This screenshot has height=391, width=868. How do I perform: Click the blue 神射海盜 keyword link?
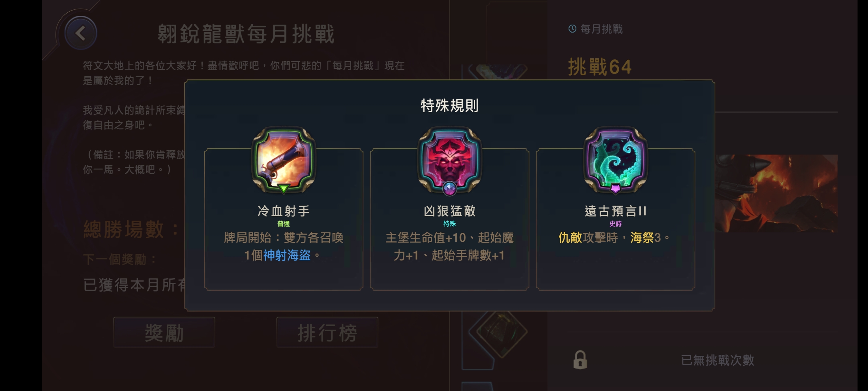(x=287, y=255)
